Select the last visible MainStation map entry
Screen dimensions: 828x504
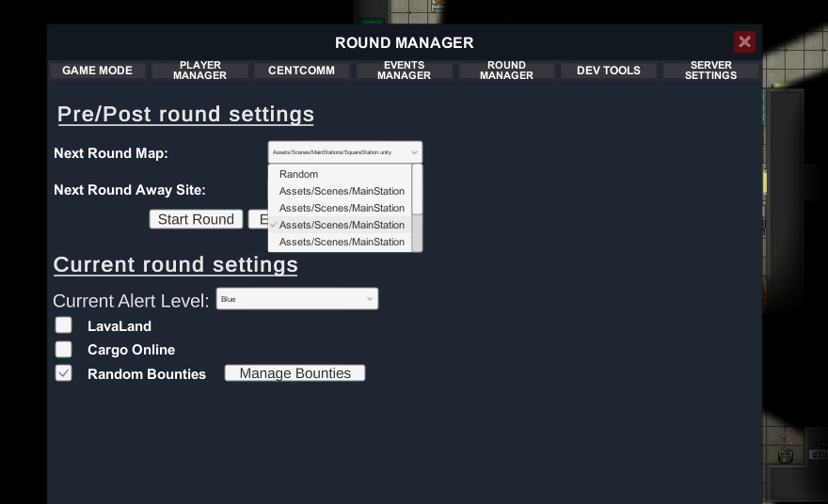point(340,242)
